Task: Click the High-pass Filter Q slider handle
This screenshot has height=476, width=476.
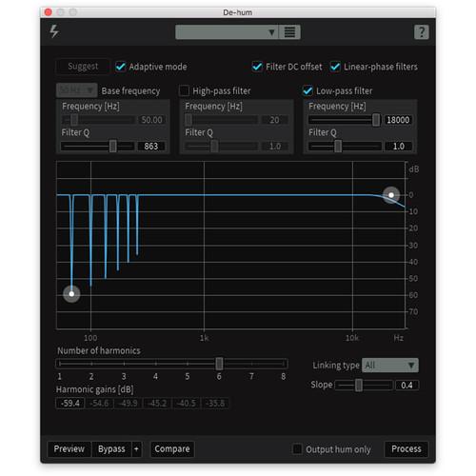Action: click(214, 147)
